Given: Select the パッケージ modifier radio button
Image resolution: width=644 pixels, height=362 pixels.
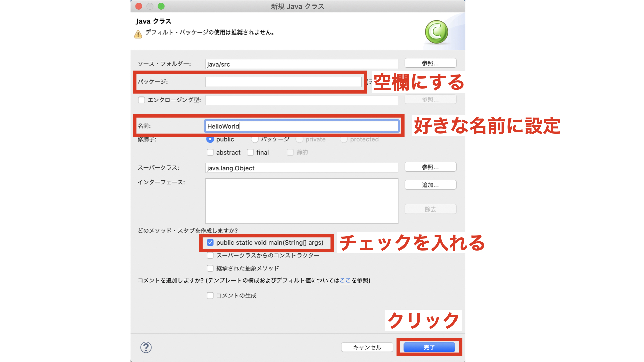Looking at the screenshot, I should point(255,139).
